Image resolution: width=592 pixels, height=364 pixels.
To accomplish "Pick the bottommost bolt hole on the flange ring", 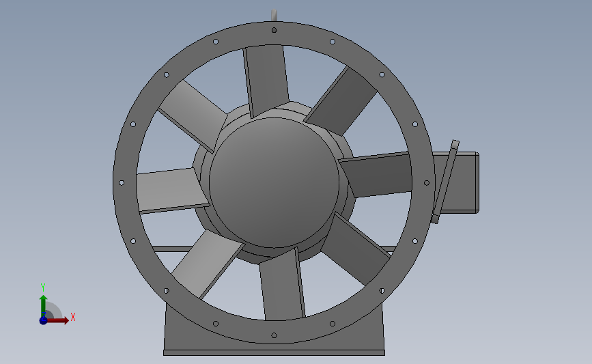I will coord(274,335).
